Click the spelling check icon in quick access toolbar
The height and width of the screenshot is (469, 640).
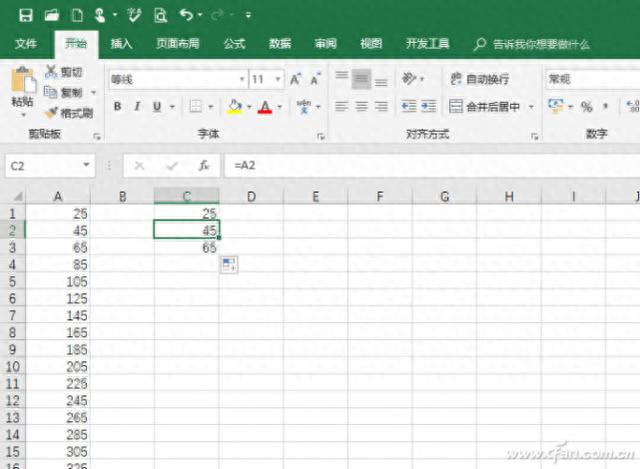134,16
